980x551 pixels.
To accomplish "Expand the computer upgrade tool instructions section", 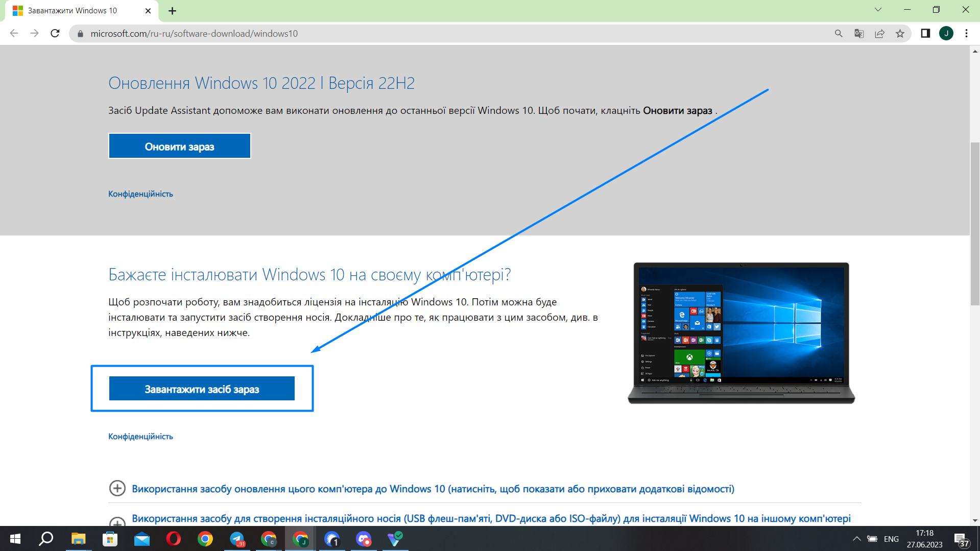I will point(433,489).
